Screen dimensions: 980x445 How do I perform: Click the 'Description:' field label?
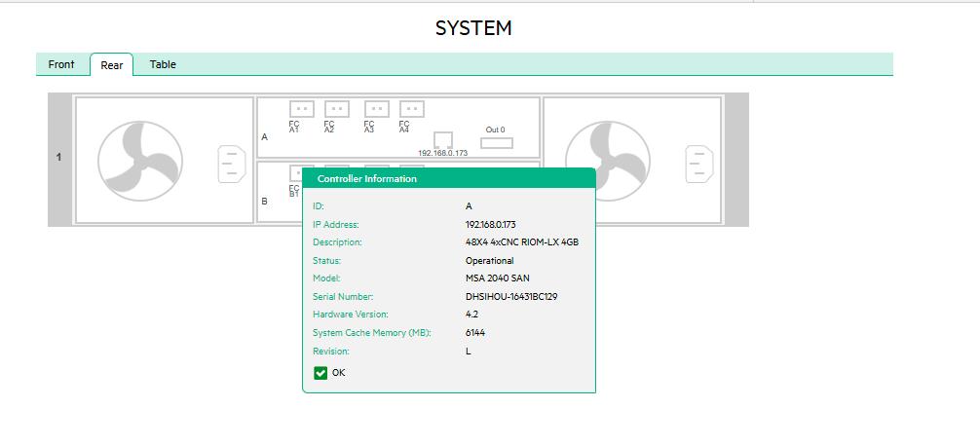pyautogui.click(x=337, y=242)
